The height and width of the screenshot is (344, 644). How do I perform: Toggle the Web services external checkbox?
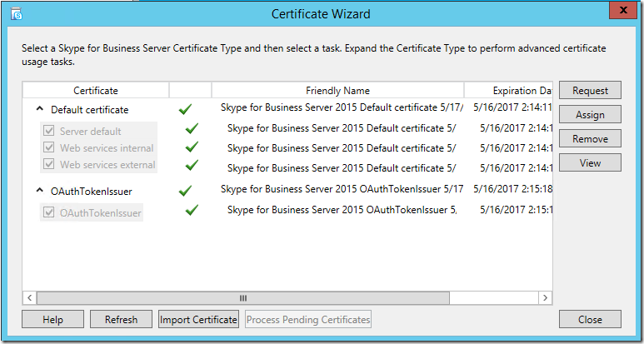49,164
